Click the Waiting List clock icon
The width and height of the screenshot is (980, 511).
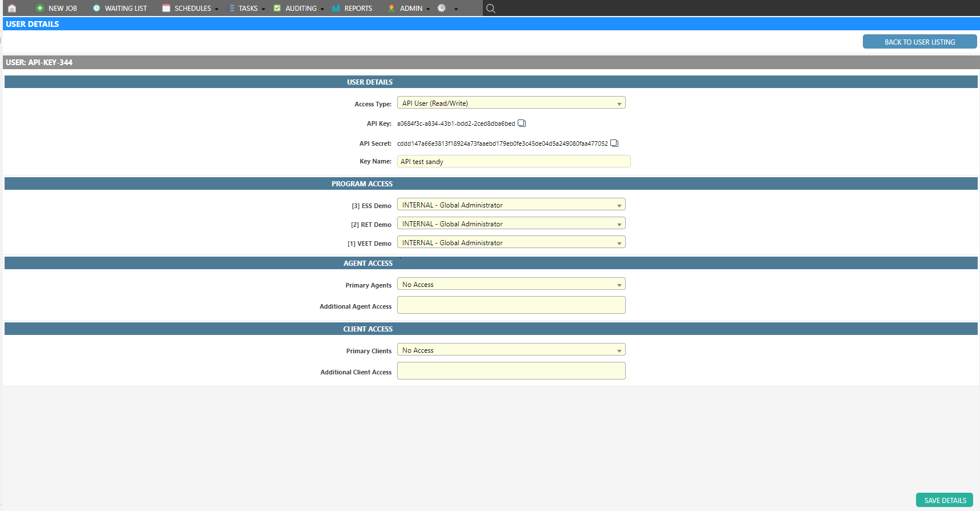pos(97,8)
